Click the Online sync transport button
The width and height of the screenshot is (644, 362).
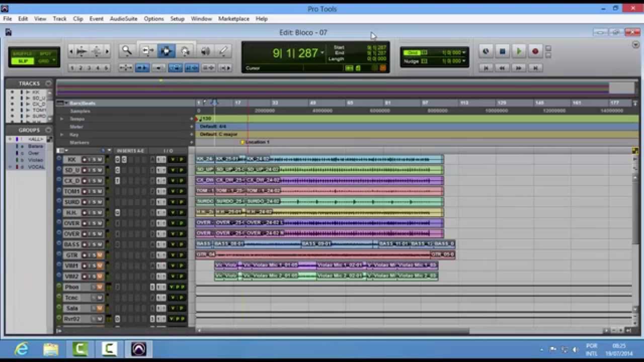pos(486,51)
